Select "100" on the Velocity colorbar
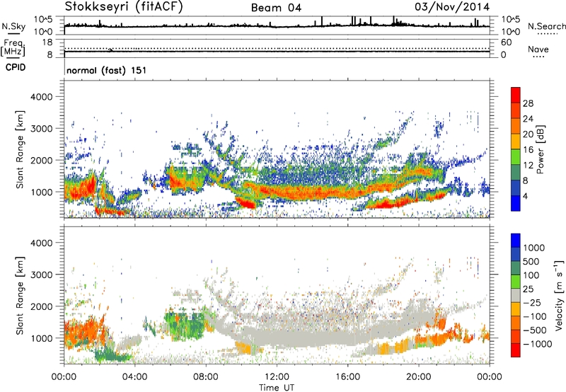This screenshot has width=566, height=392. coord(531,275)
